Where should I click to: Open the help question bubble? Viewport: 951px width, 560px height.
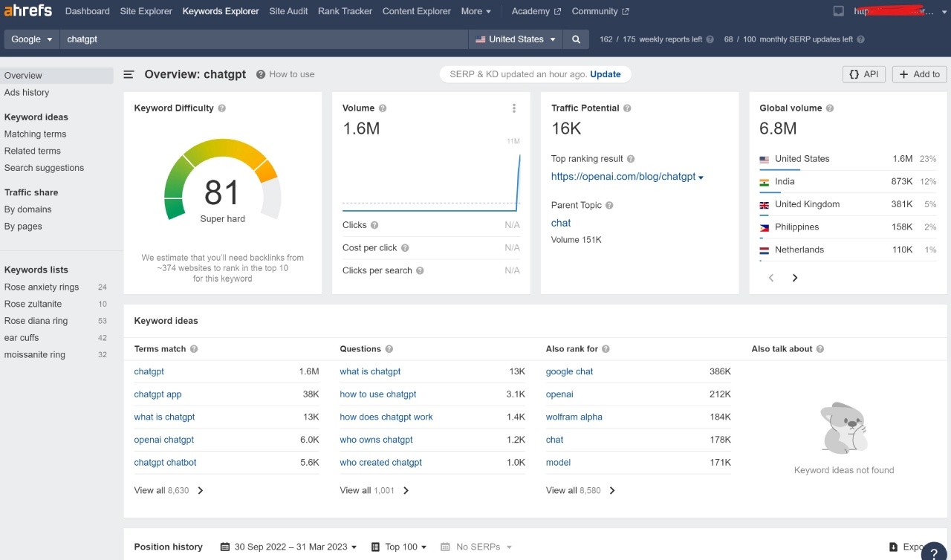(935, 553)
